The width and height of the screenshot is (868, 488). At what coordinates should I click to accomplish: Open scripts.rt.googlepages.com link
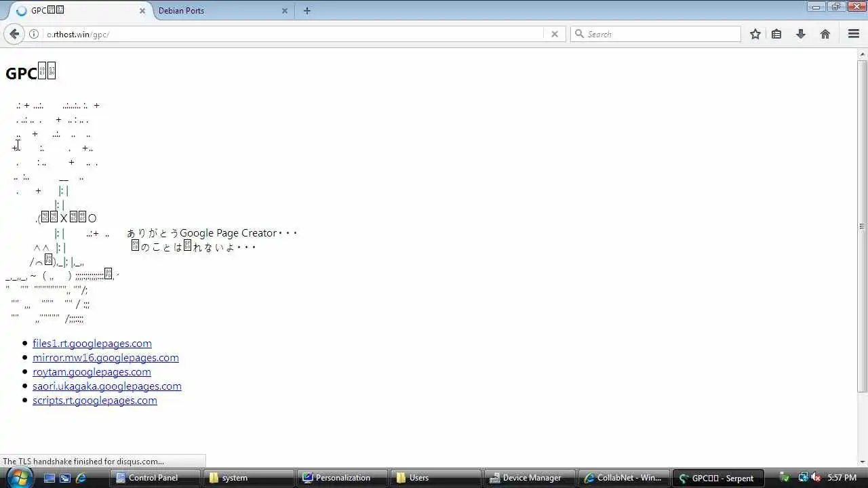pyautogui.click(x=95, y=401)
